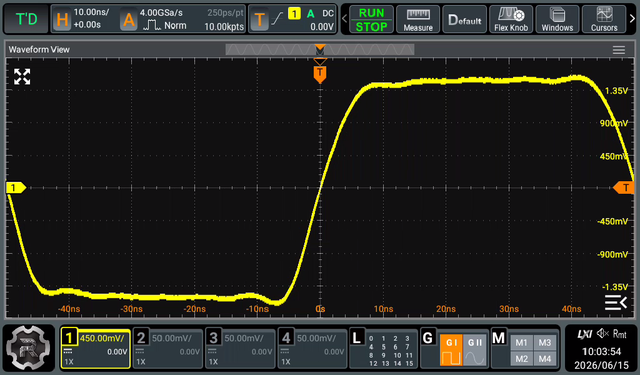Toggle channel 3 on
Image resolution: width=640 pixels, height=375 pixels.
(240, 348)
